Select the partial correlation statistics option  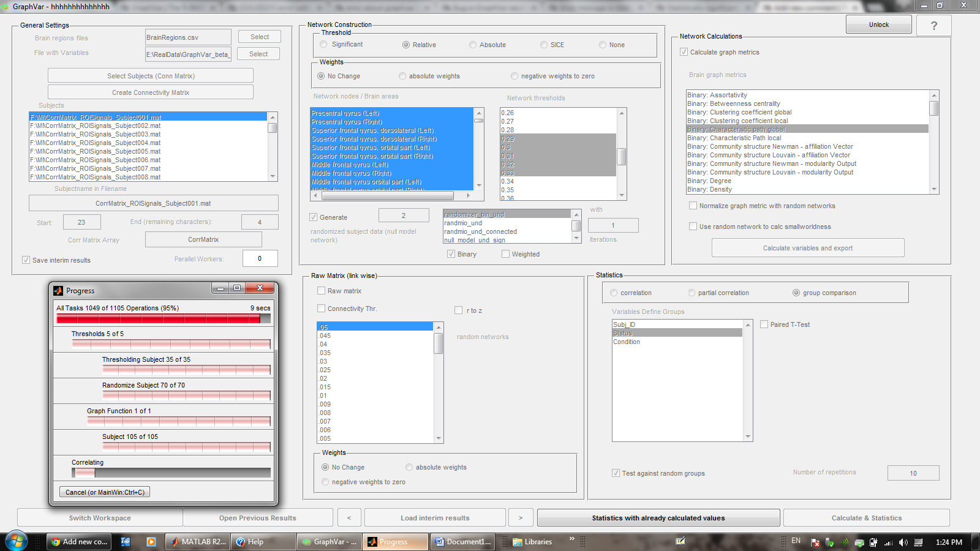(x=692, y=293)
